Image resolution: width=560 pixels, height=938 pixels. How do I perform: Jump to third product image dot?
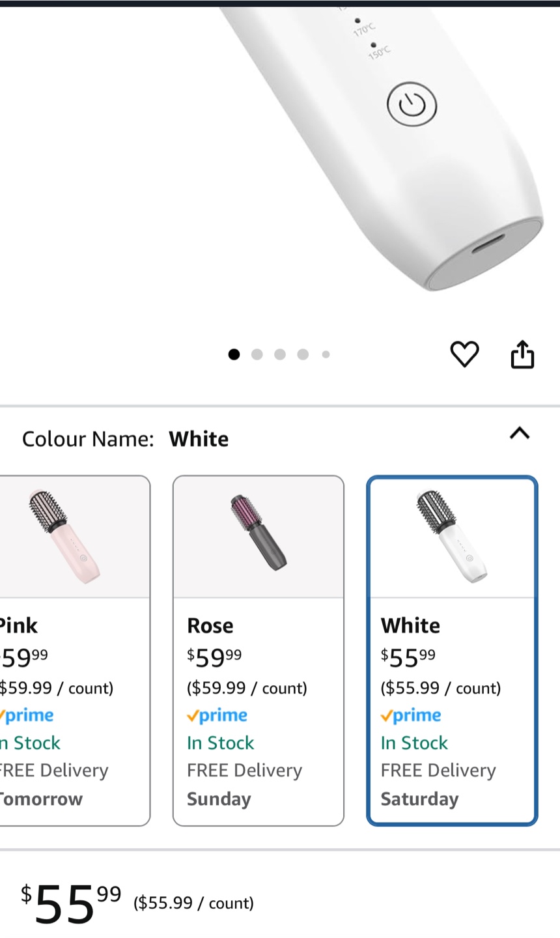pyautogui.click(x=280, y=354)
